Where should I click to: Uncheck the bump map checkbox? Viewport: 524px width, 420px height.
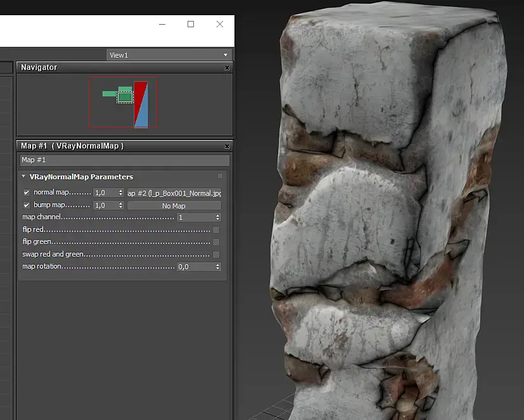(27, 205)
